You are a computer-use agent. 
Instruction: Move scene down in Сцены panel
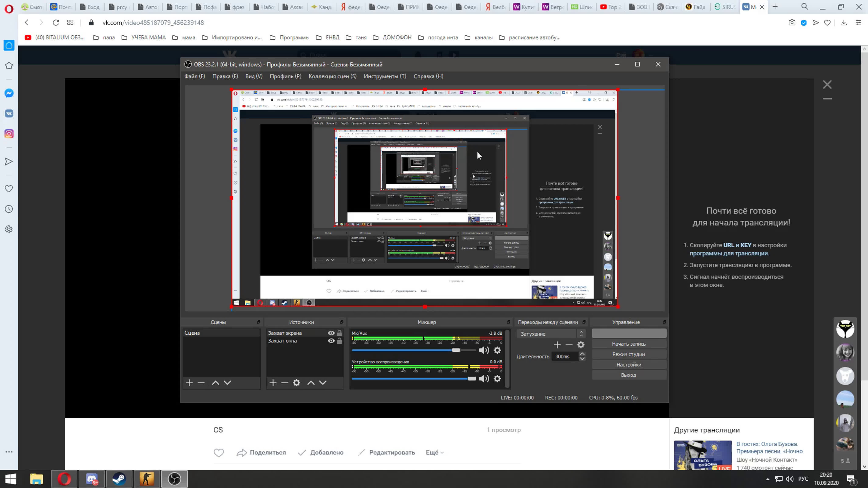[227, 383]
